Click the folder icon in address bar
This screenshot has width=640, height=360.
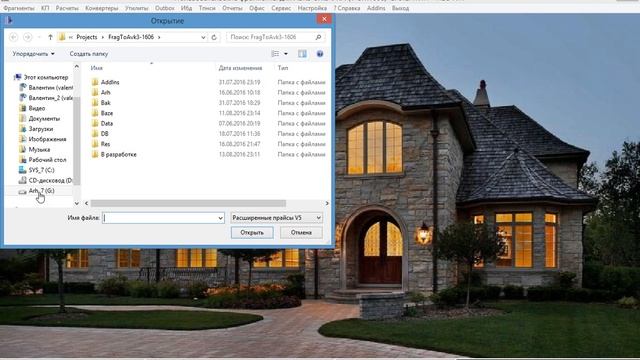(x=62, y=37)
